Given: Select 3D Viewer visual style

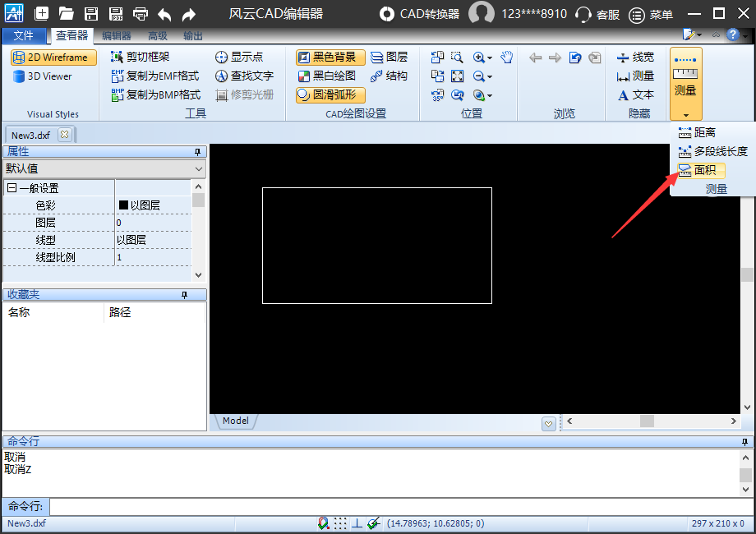Looking at the screenshot, I should pos(43,76).
